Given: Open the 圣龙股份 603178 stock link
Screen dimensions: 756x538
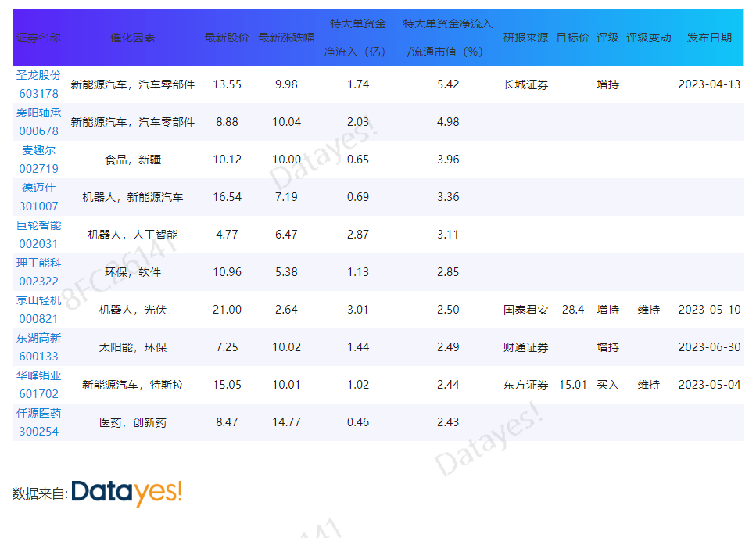Looking at the screenshot, I should [38, 84].
